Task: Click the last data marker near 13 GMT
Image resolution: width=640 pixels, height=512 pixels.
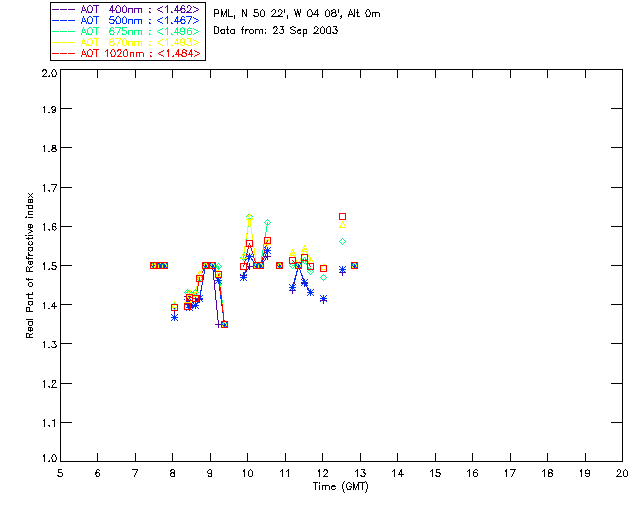Action: click(354, 265)
